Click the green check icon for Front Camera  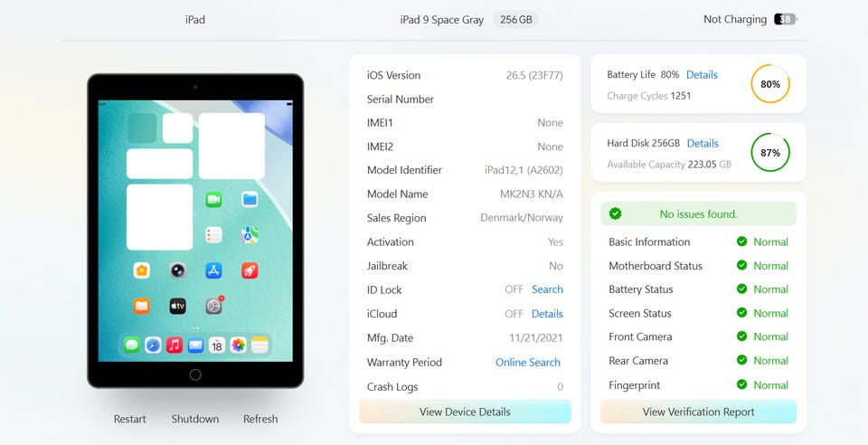click(741, 336)
